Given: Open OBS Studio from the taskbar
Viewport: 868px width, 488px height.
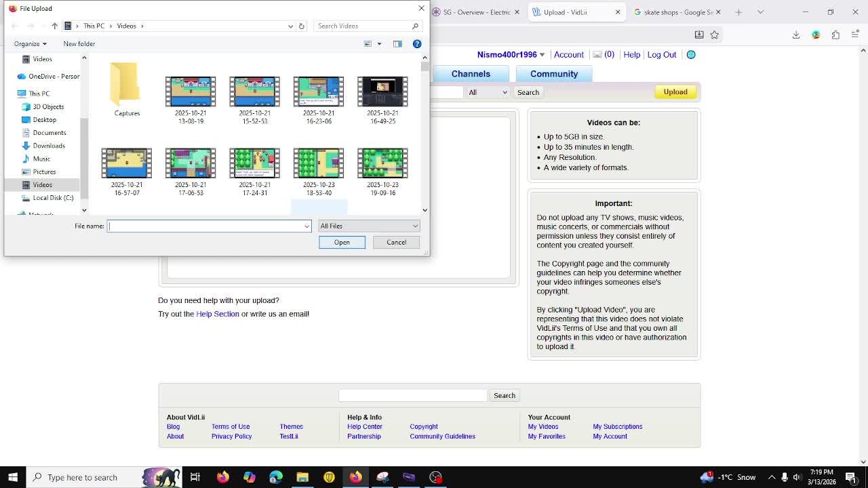Looking at the screenshot, I should [x=435, y=476].
